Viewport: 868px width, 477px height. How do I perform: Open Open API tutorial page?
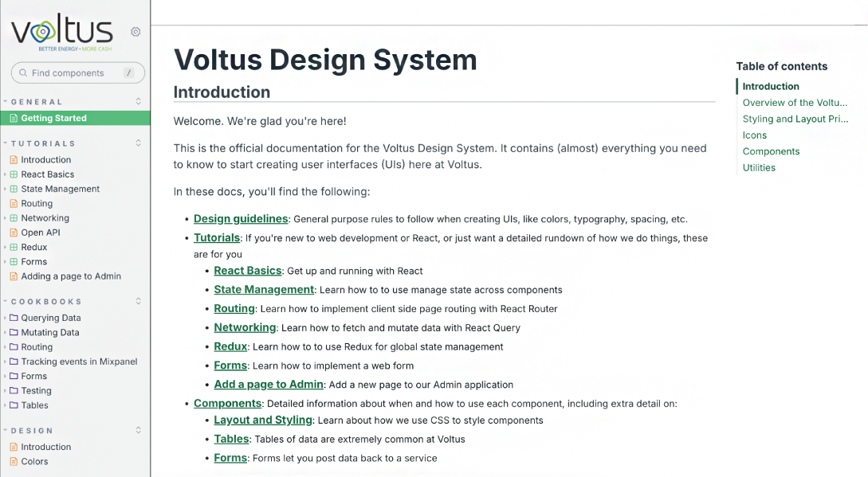(x=41, y=233)
